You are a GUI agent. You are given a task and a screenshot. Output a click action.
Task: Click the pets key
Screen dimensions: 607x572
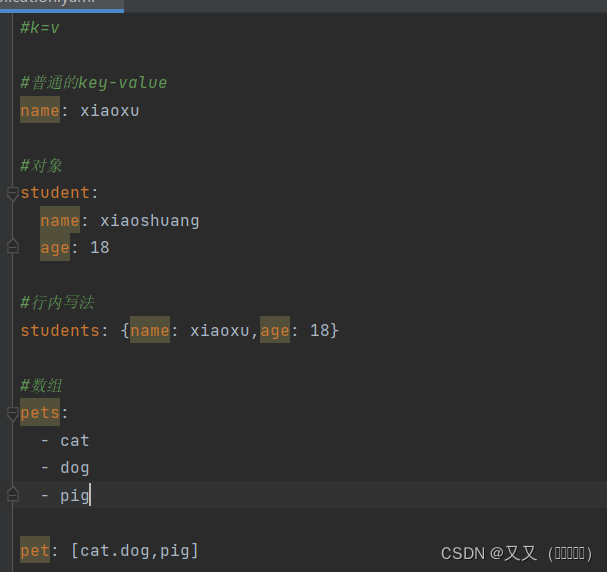point(40,413)
